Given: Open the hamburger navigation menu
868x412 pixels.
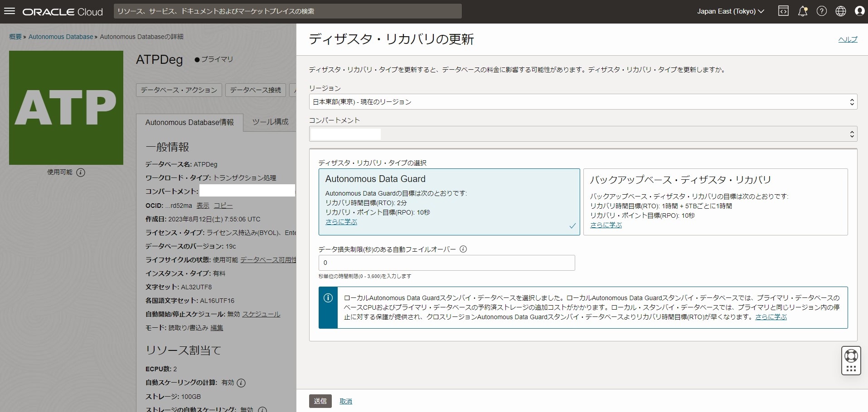Looking at the screenshot, I should (10, 11).
